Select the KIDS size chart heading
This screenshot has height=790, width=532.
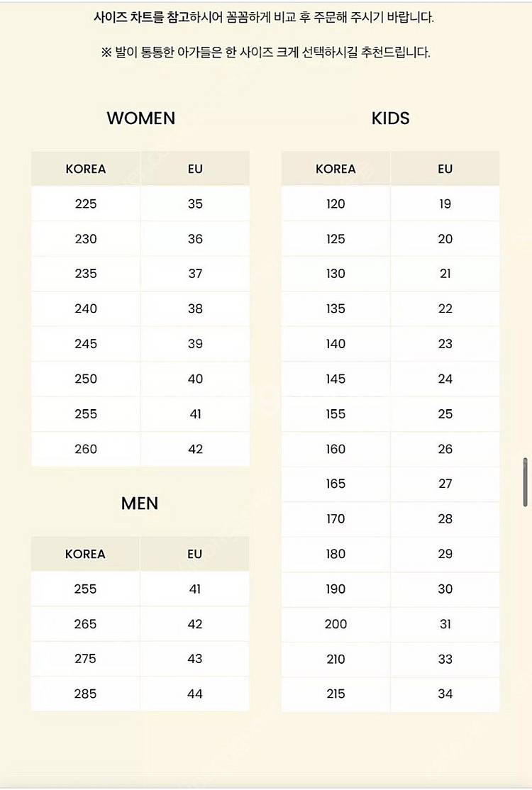(390, 118)
